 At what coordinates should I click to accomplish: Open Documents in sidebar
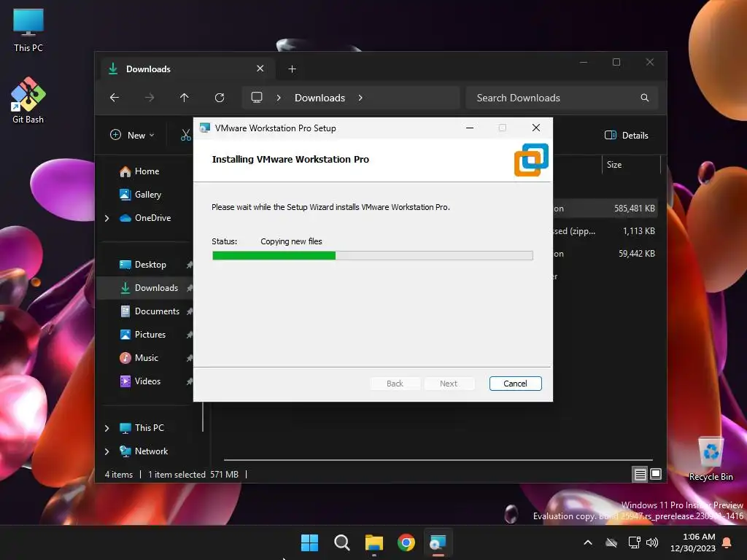click(157, 311)
